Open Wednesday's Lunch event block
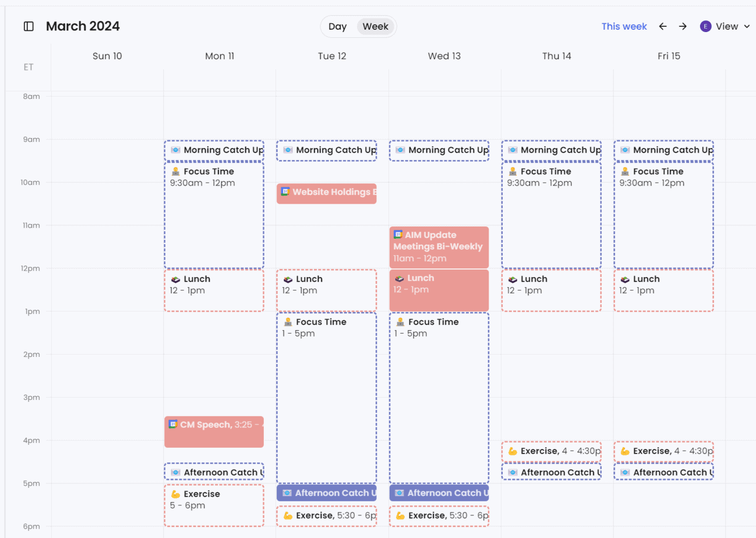The image size is (756, 538). pyautogui.click(x=439, y=290)
